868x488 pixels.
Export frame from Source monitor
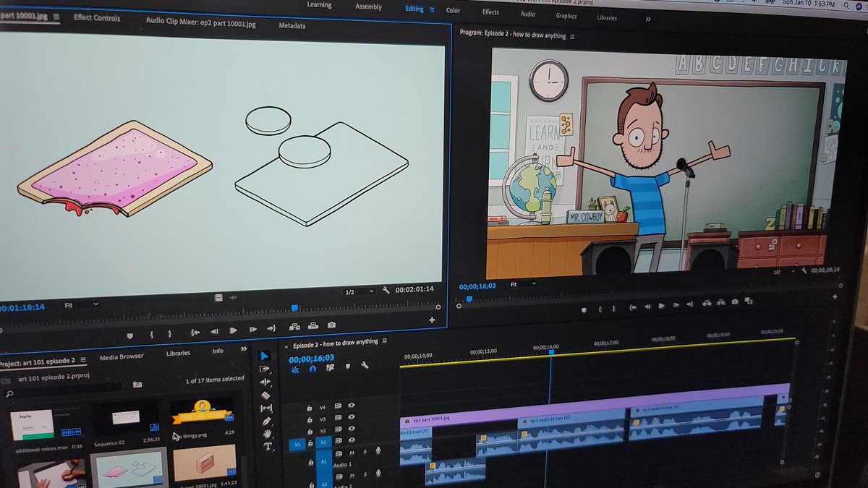click(332, 325)
